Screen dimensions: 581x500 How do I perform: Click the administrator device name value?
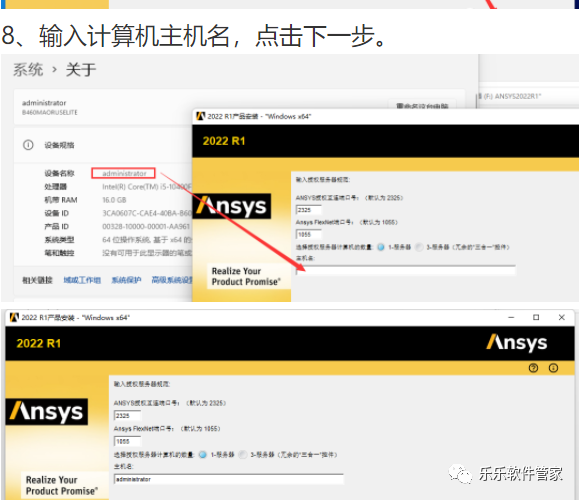[x=124, y=173]
